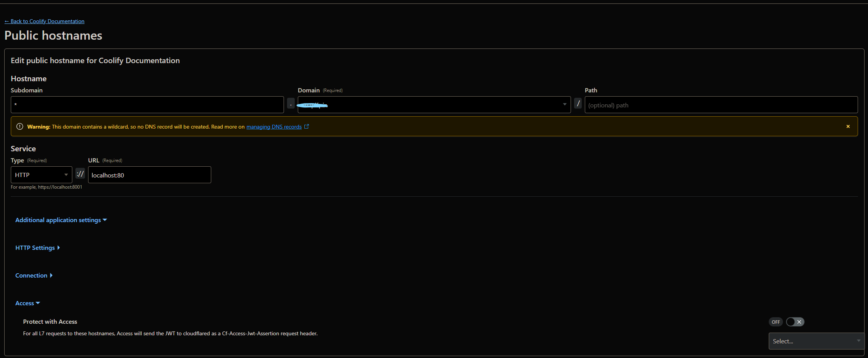
Task: Go back to Coolify Documentation
Action: (x=44, y=21)
